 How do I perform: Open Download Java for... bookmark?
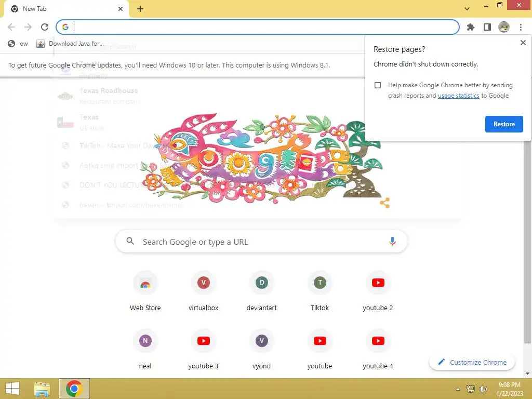[x=70, y=44]
